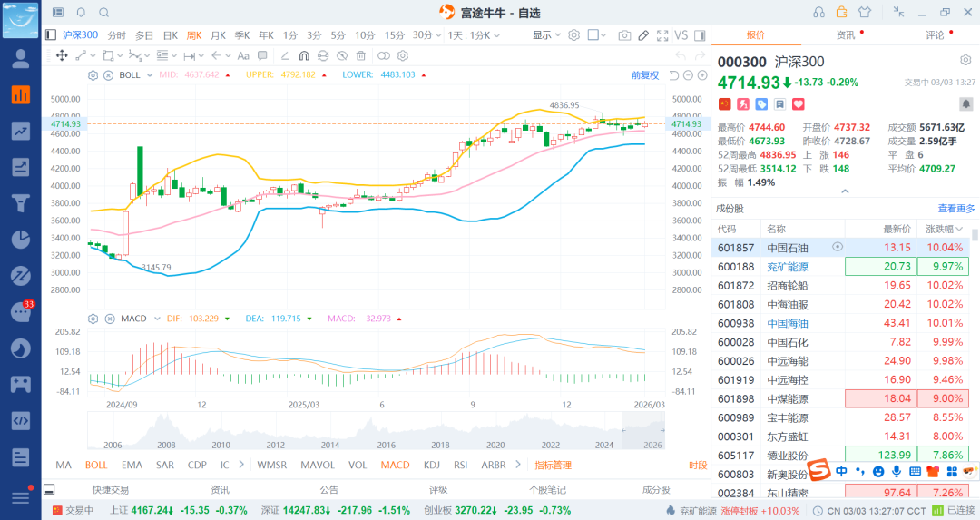Toggle the right sidebar panel icon
The image size is (980, 520).
point(700,35)
